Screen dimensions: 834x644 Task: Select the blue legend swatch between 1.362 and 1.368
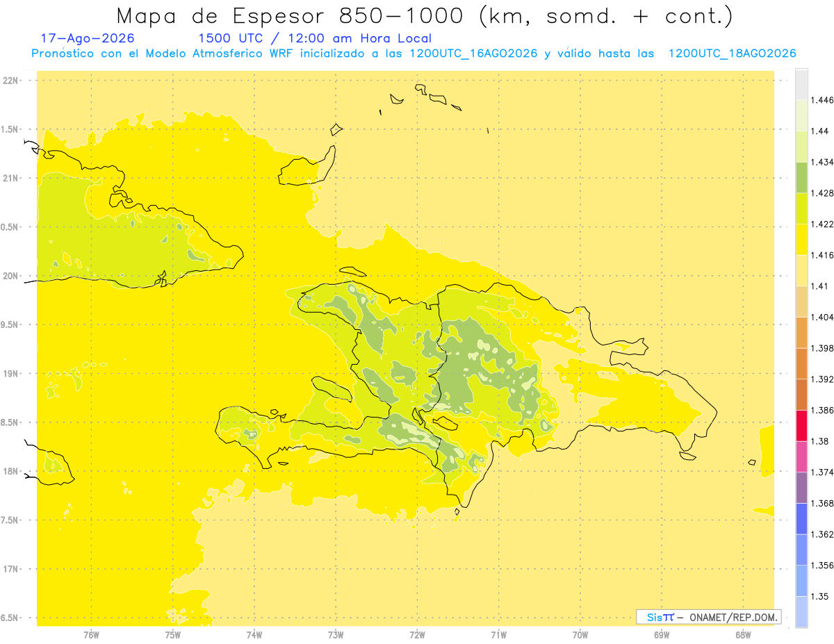click(801, 519)
